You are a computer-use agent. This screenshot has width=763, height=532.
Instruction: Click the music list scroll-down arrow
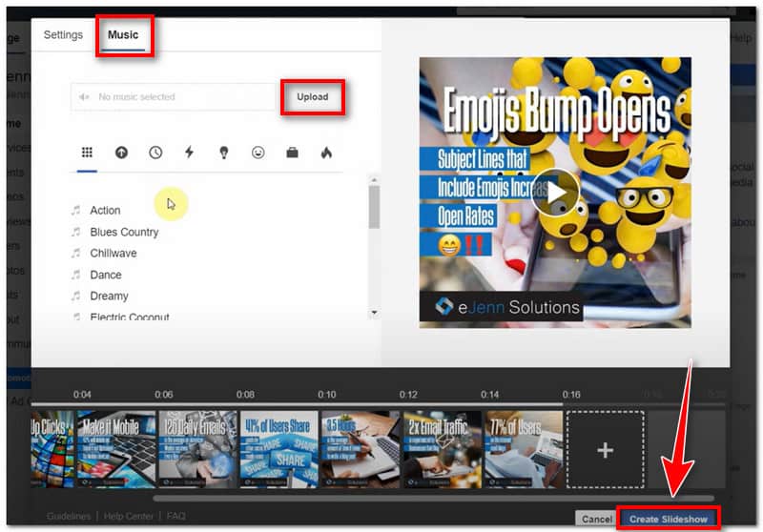click(374, 313)
